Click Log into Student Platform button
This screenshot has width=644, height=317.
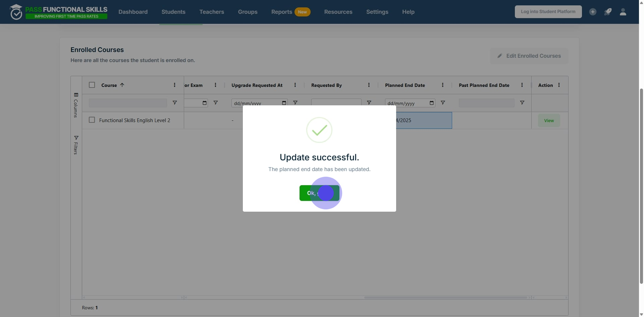[548, 12]
